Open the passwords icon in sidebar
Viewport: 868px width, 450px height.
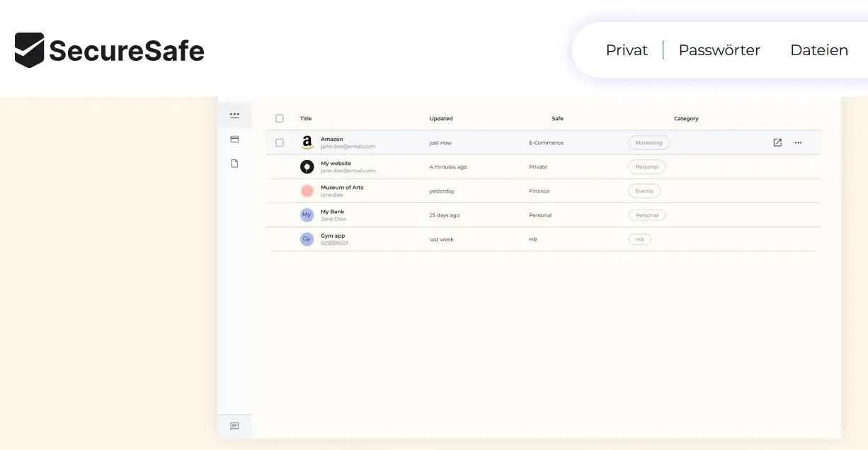pyautogui.click(x=234, y=115)
